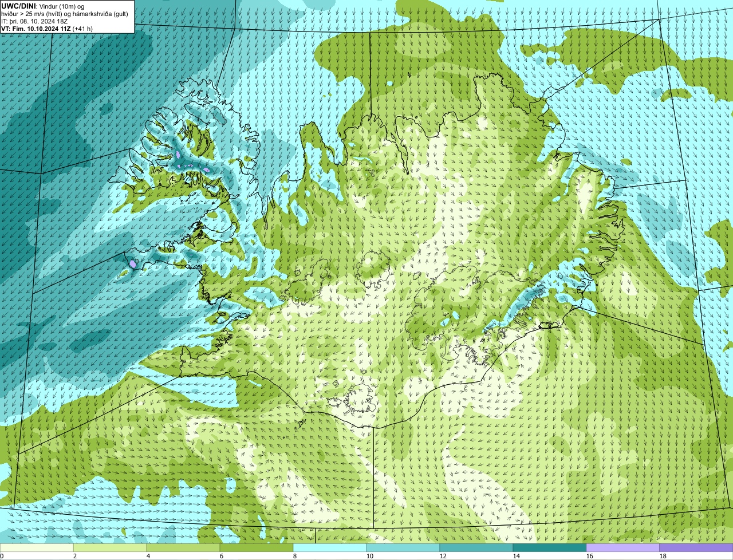
Task: Click the scale label '4'
Action: tap(148, 556)
